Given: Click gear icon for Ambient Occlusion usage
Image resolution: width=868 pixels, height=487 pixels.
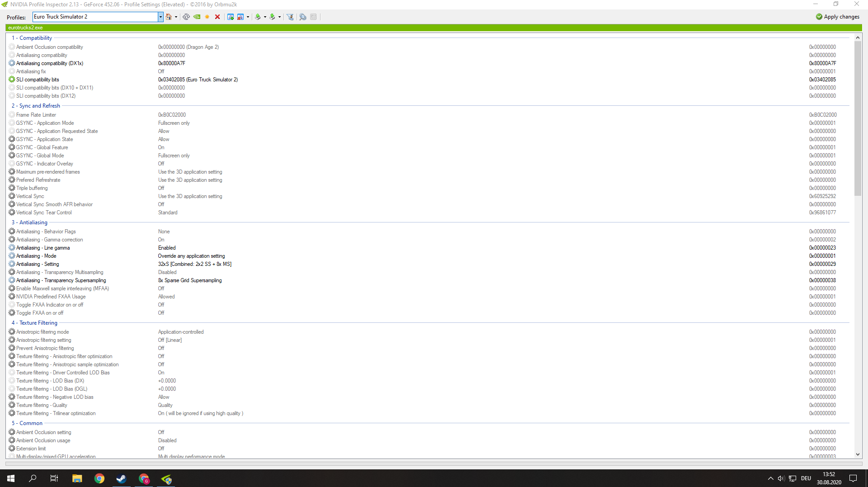Looking at the screenshot, I should [12, 440].
